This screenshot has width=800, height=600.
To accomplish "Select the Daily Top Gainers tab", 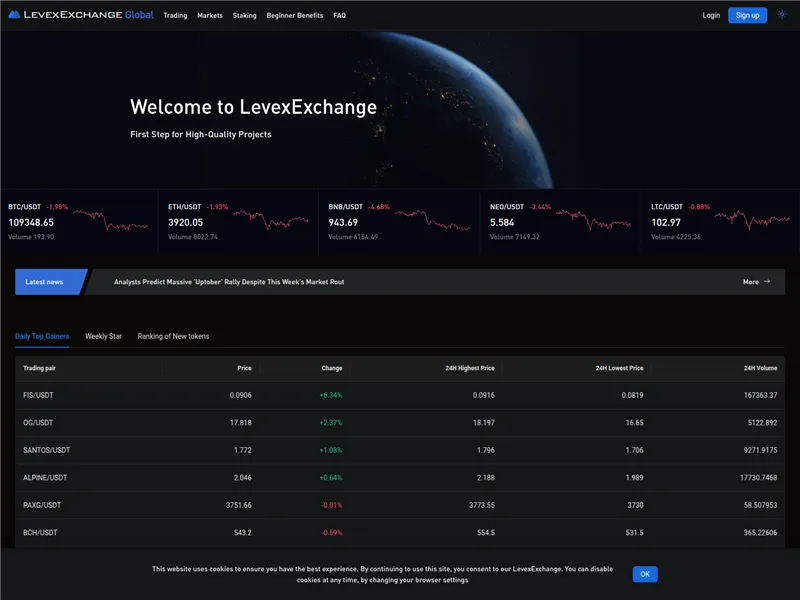I will click(40, 336).
